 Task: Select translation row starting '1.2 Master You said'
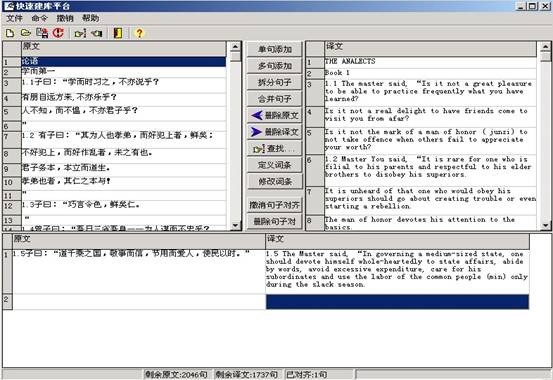point(430,170)
